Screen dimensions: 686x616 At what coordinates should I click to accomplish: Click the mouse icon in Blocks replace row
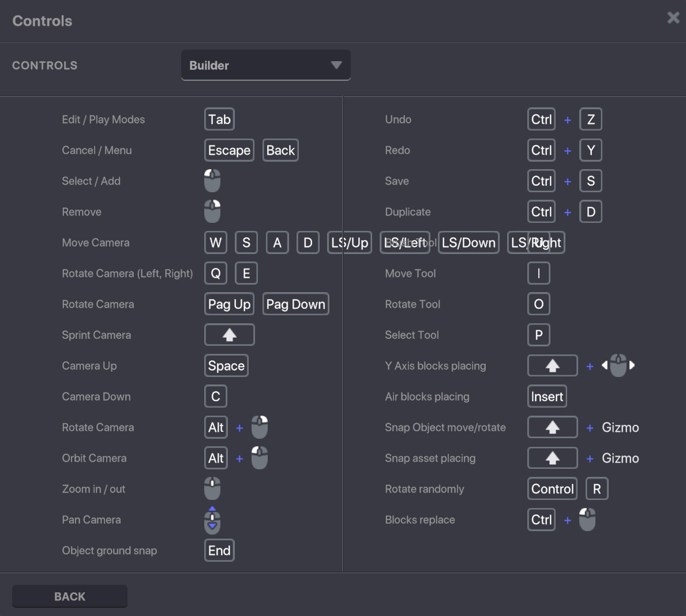coord(587,520)
